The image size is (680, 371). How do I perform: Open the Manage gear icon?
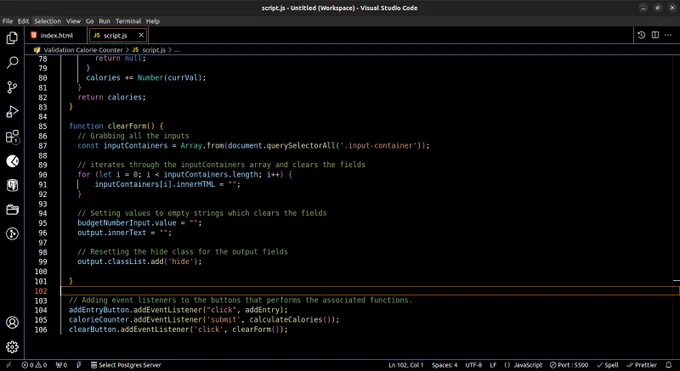tap(12, 347)
